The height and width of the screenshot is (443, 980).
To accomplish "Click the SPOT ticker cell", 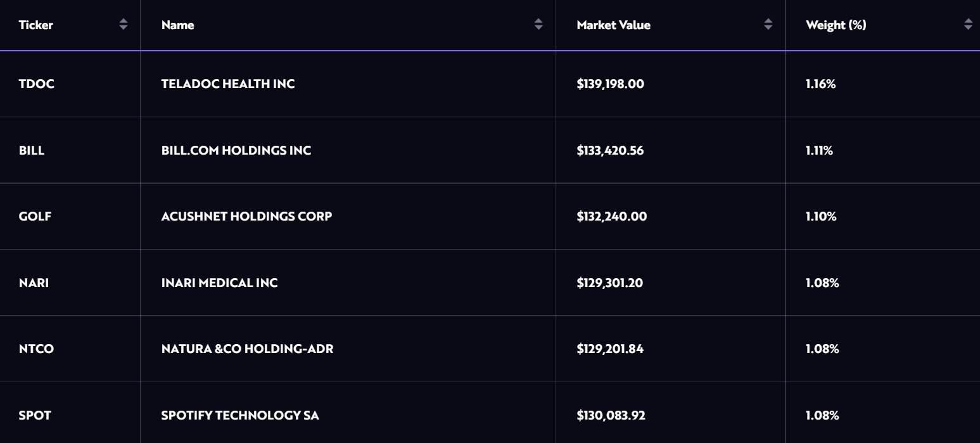I will 35,416.
